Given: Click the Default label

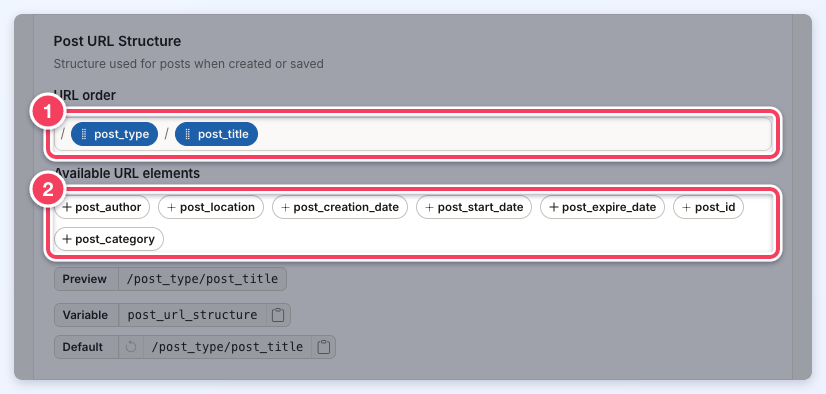Looking at the screenshot, I should [x=83, y=347].
